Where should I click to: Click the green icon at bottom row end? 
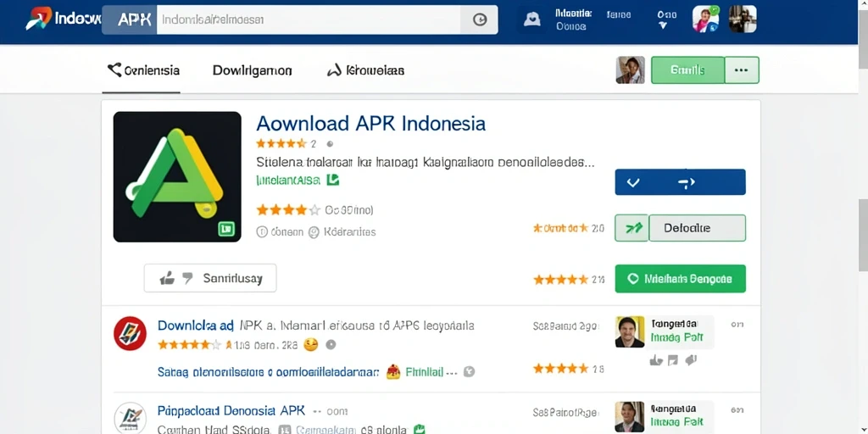420,428
